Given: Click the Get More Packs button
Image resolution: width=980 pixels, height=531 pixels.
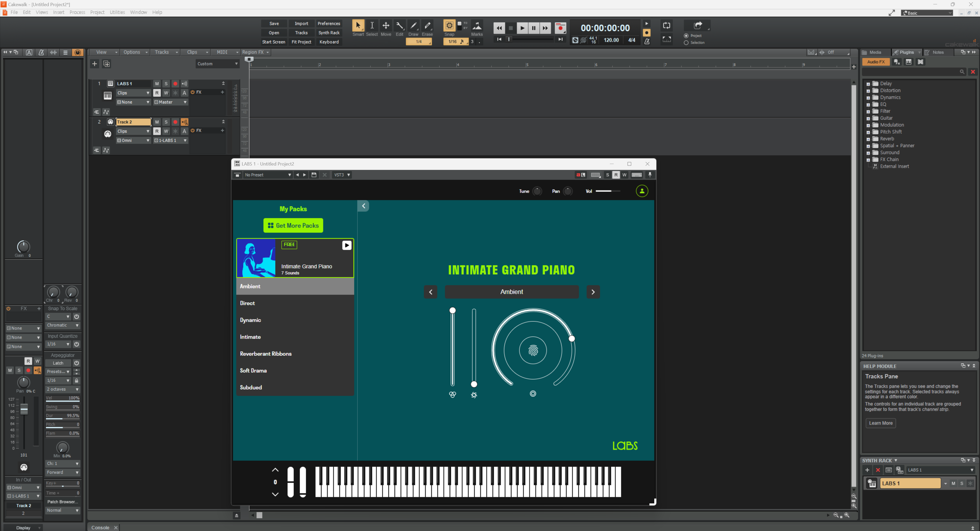Looking at the screenshot, I should (293, 226).
